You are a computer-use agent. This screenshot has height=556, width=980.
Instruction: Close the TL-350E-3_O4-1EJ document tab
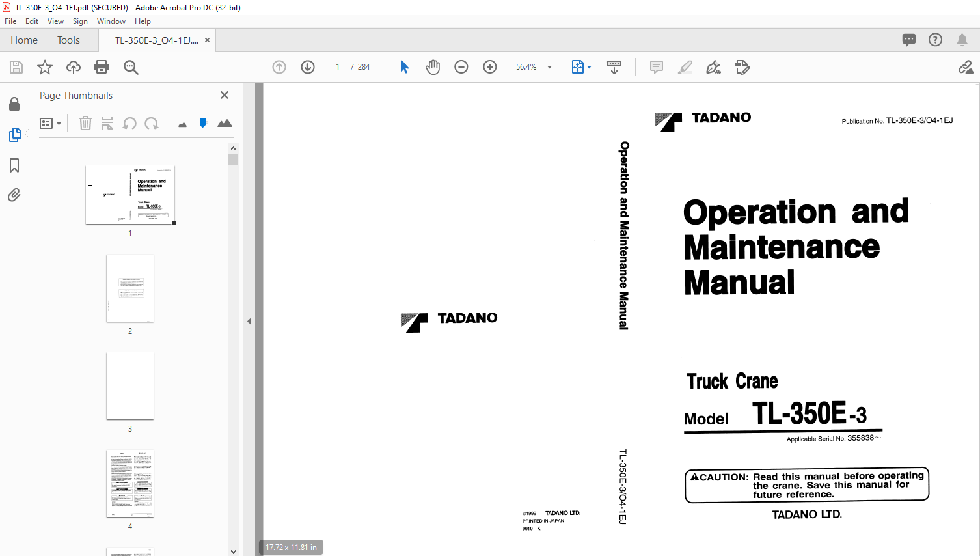[x=207, y=40]
